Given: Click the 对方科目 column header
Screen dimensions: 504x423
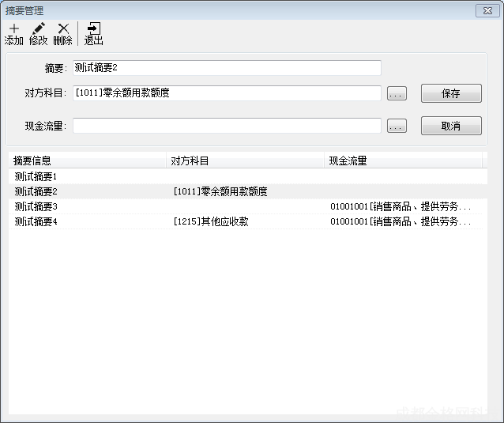Looking at the screenshot, I should click(x=245, y=161).
